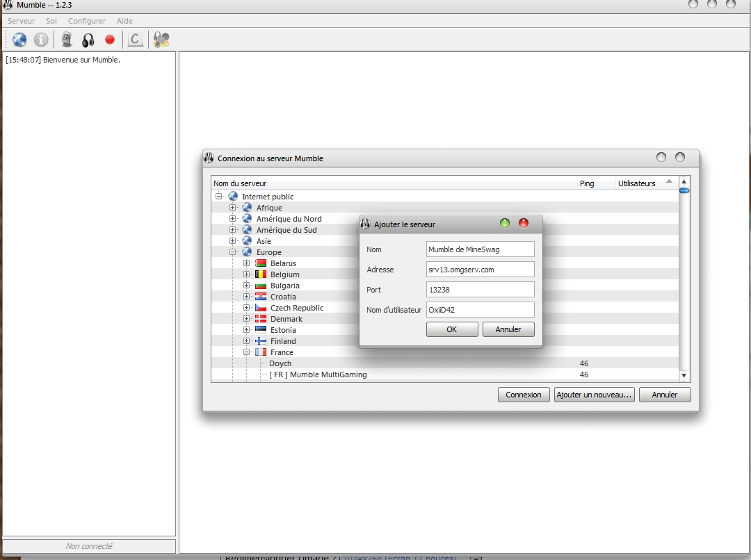Click the server list scrollbar down arrow
751x560 pixels.
pos(684,376)
